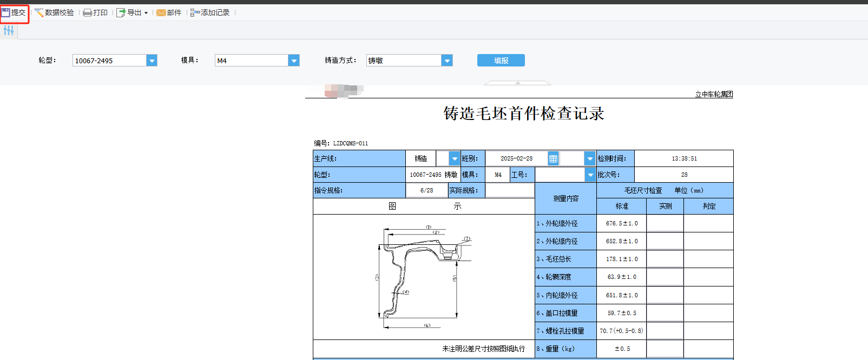Viewport: 868px width, 360px height.
Task: Click 添加记录 add record icon
Action: pyautogui.click(x=195, y=12)
